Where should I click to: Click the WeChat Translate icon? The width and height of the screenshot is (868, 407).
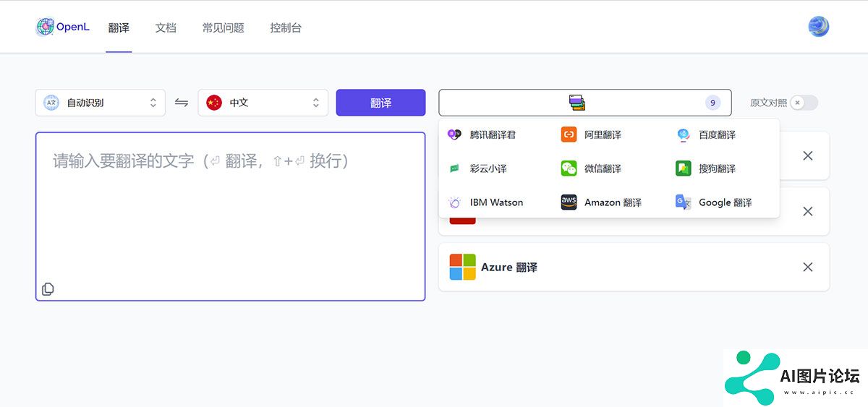click(569, 168)
